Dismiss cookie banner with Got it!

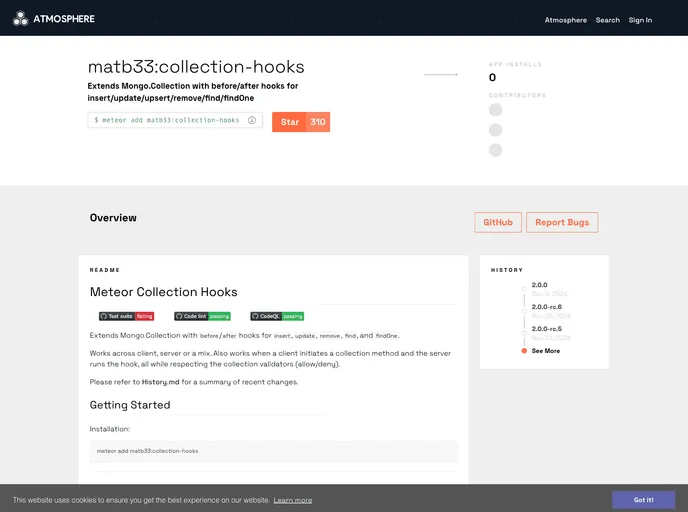point(643,500)
